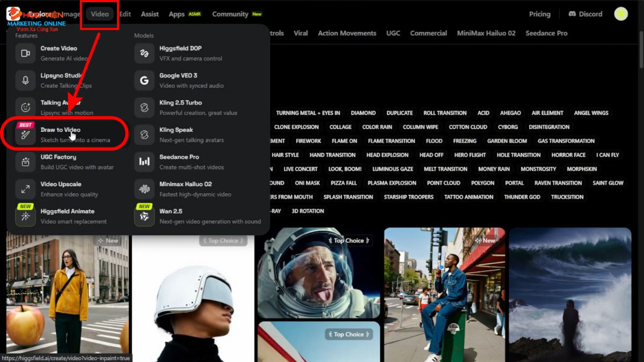Choose the ANGEL WINGS effect tag

click(591, 113)
